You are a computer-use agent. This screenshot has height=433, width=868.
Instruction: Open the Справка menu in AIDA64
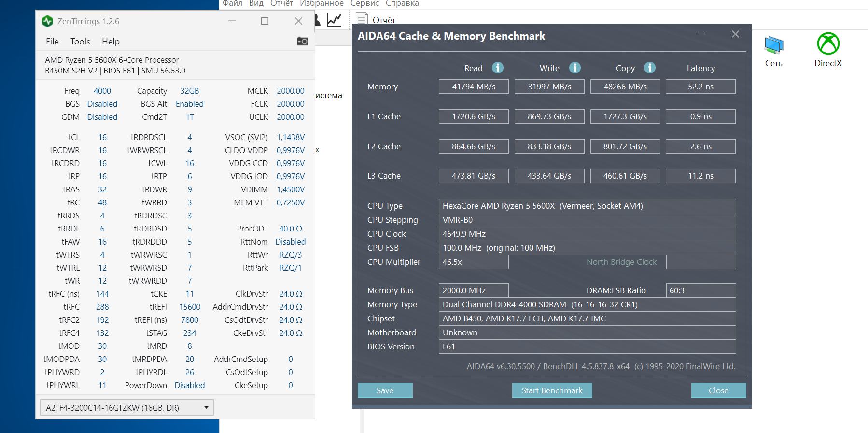(x=402, y=3)
